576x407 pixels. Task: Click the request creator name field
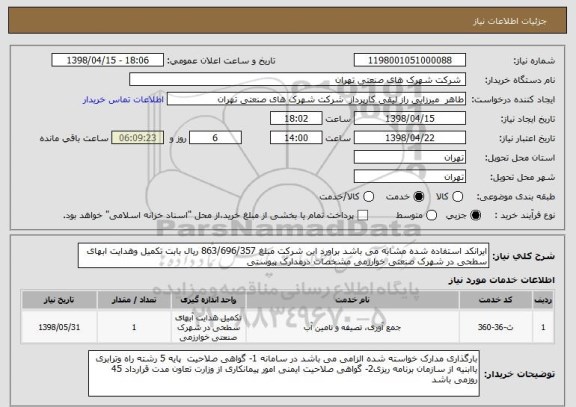pos(316,99)
